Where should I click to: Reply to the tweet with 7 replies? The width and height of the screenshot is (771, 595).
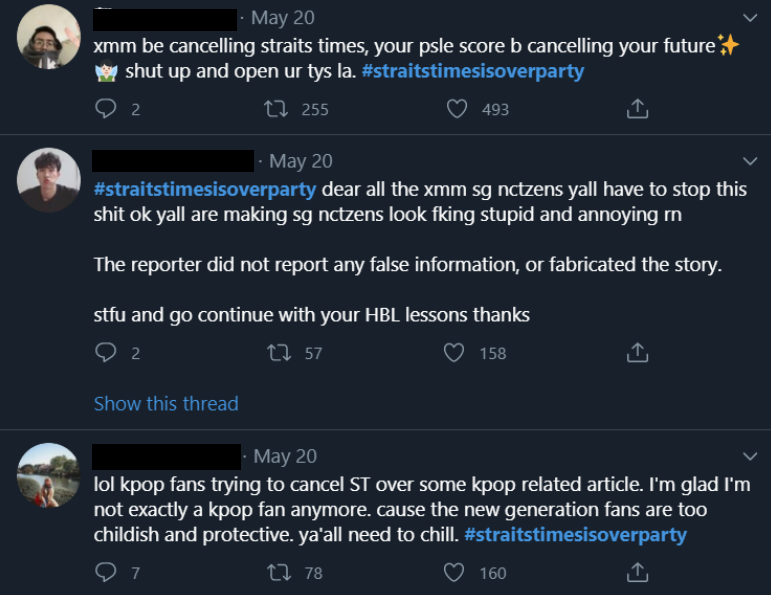point(106,573)
